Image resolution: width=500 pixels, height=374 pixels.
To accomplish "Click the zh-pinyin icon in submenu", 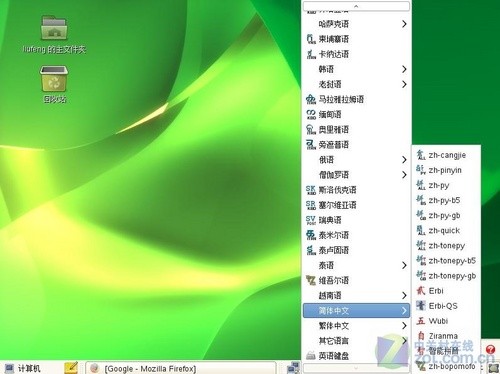I will [421, 170].
